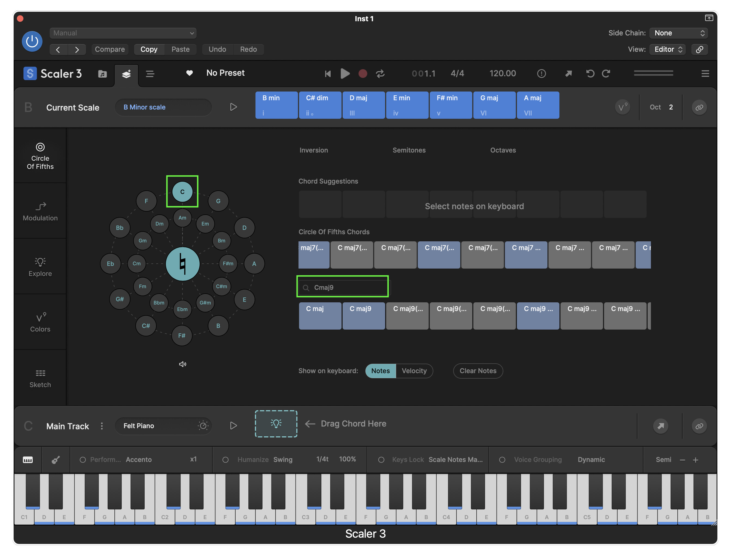Screen dimensions: 731x560
Task: Show the piano keyboard view icon
Action: 28,460
